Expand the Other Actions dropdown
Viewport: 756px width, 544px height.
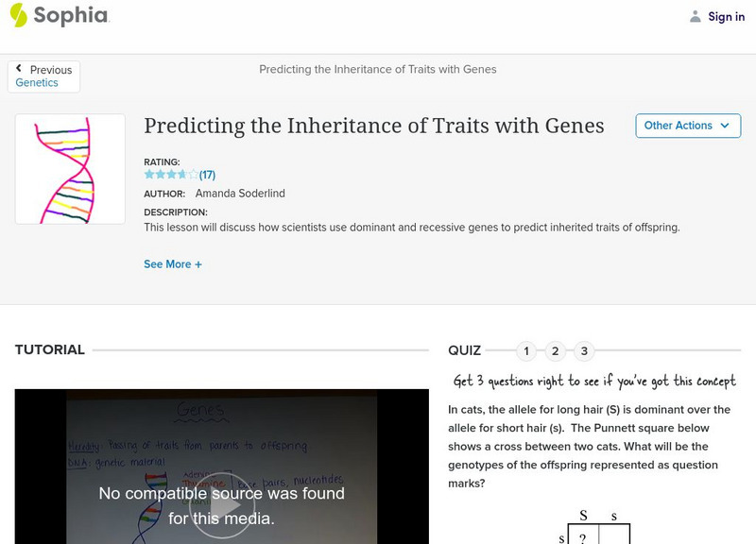[687, 126]
